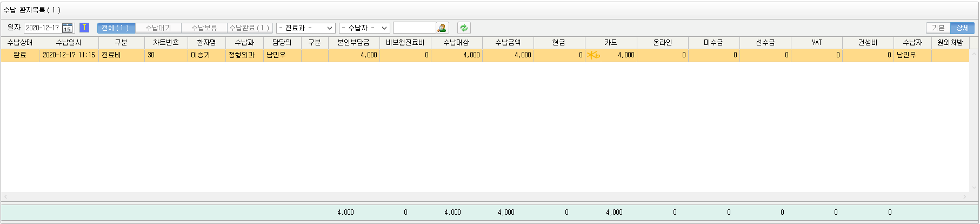Toggle to 상세 view mode
This screenshot has height=224, width=980.
point(962,28)
